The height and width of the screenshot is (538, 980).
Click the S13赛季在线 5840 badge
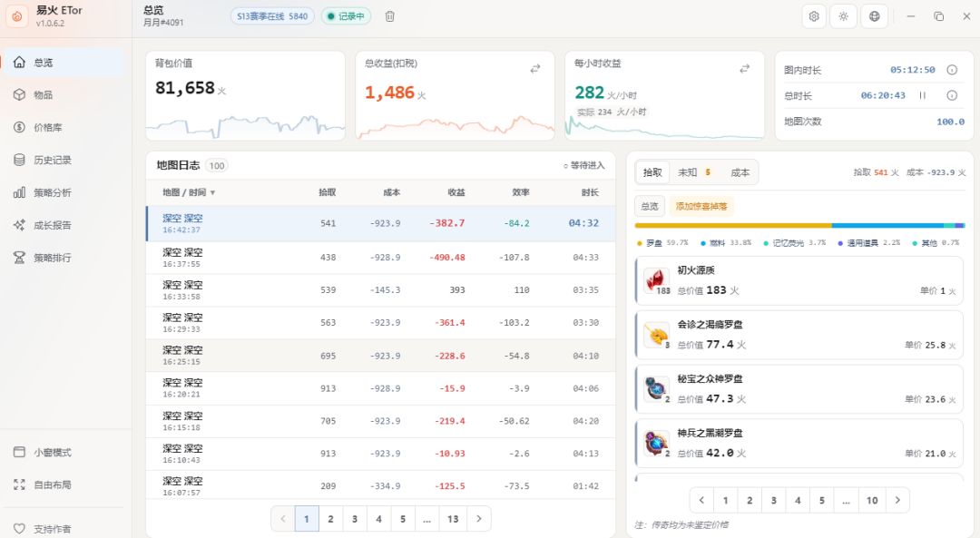pos(272,16)
